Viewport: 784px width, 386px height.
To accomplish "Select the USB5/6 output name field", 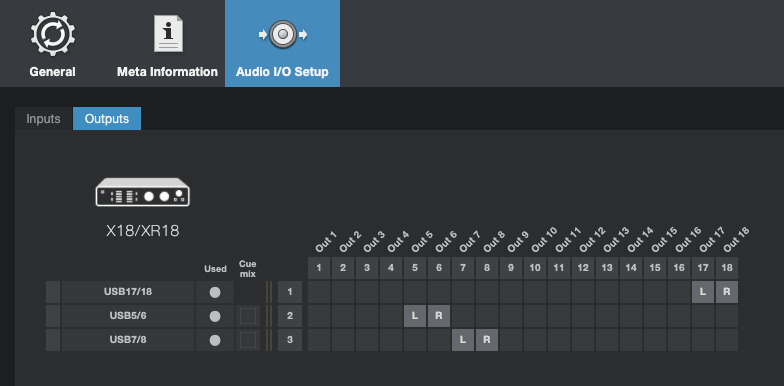I will (x=128, y=316).
